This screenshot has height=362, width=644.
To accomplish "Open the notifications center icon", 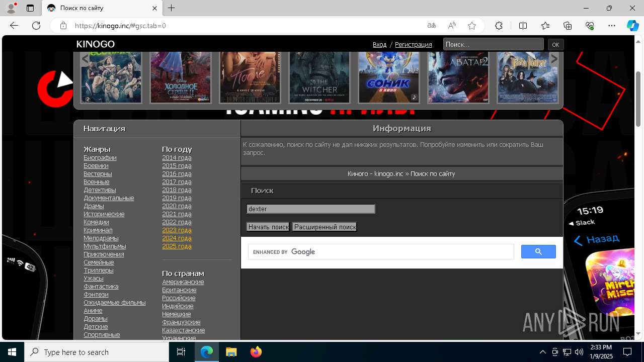I will coord(627,352).
